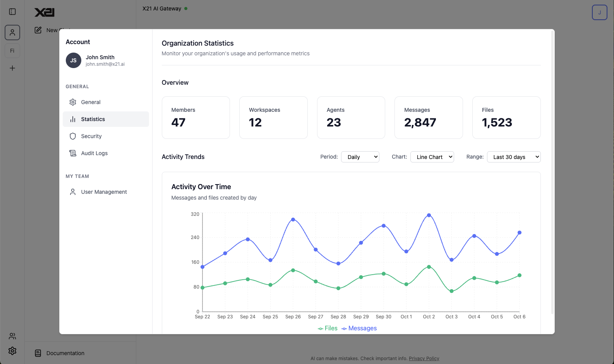The height and width of the screenshot is (364, 614).
Task: Open the Documentation link
Action: point(65,353)
